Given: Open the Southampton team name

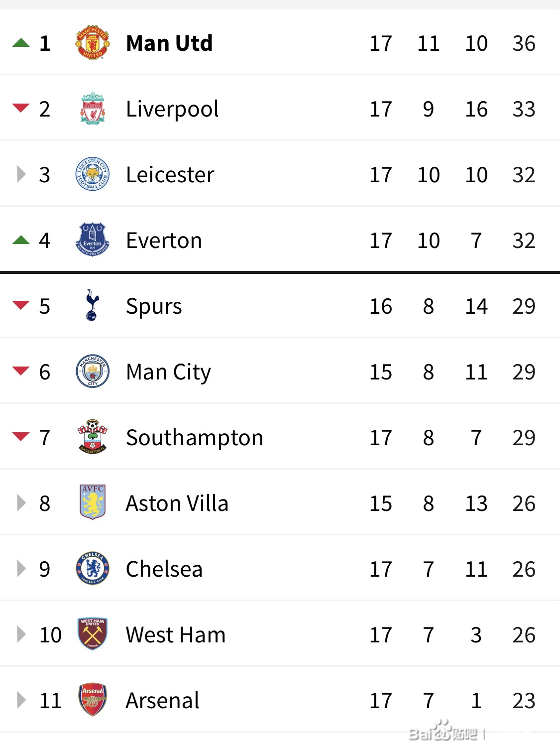Looking at the screenshot, I should (x=194, y=438).
